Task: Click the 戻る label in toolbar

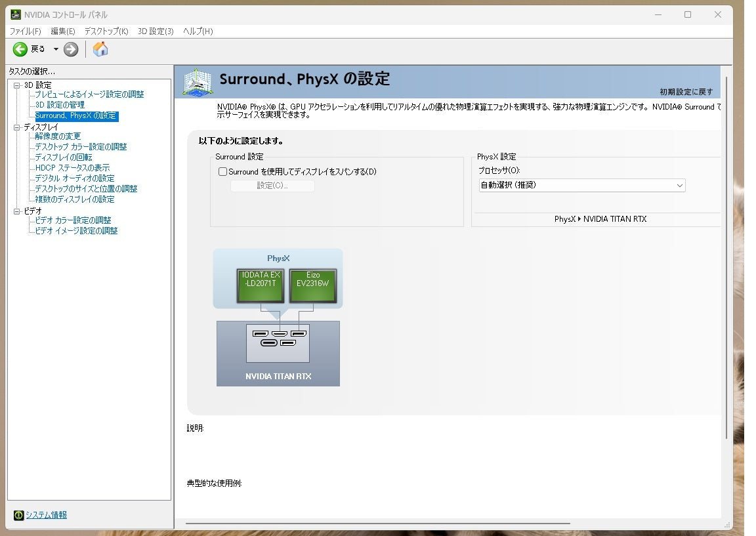Action: pyautogui.click(x=37, y=49)
